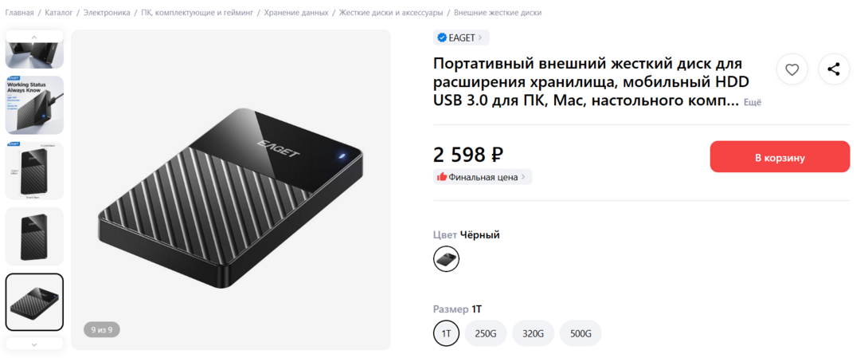Open Электроника breadcrumb category
This screenshot has width=868, height=358.
click(x=107, y=13)
